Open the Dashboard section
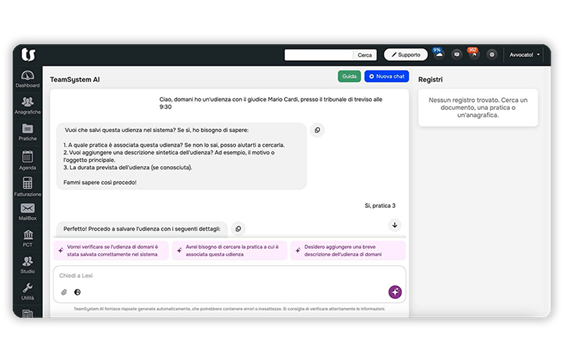576x362 pixels. 28,79
